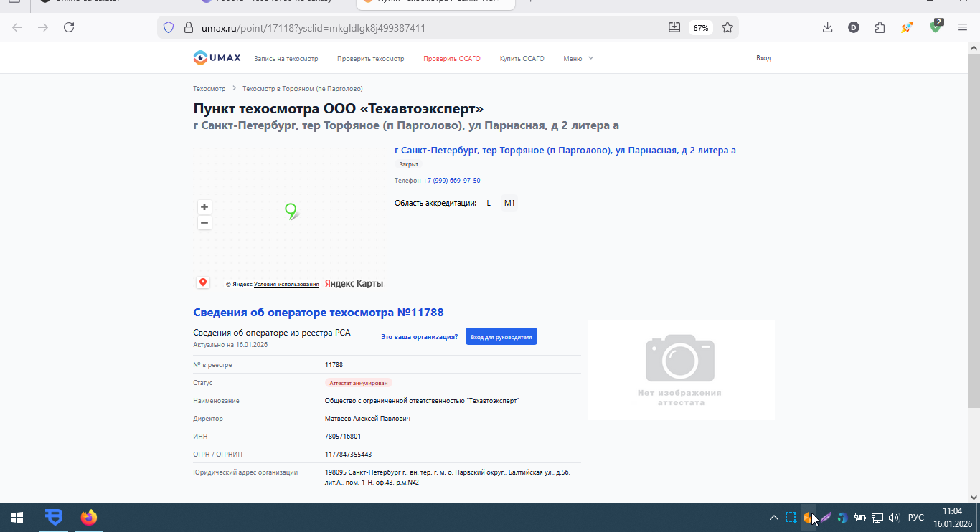Image resolution: width=980 pixels, height=532 pixels.
Task: Click the Закрыт status badge
Action: [409, 165]
